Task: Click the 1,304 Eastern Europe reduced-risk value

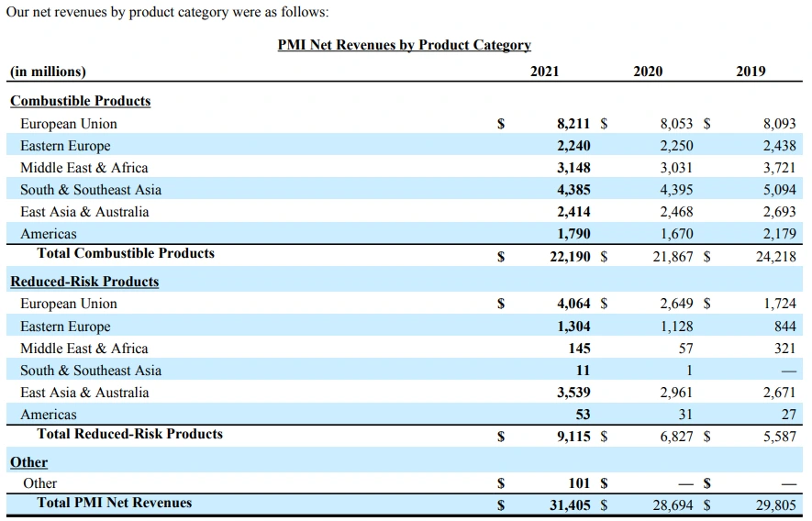Action: click(573, 327)
